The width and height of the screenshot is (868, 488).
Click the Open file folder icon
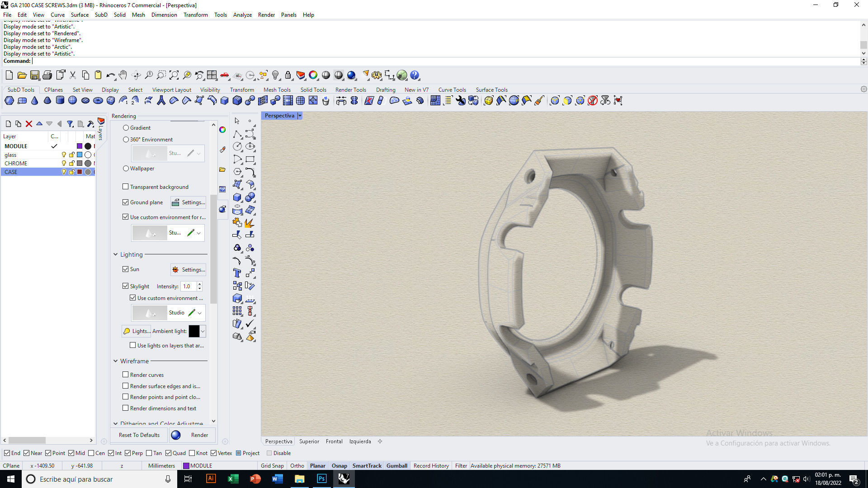coord(22,75)
